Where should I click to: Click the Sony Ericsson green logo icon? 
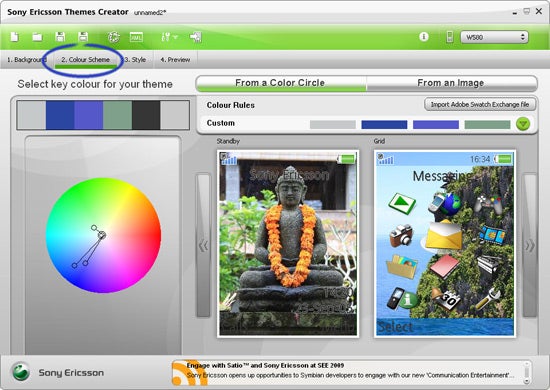[x=21, y=372]
